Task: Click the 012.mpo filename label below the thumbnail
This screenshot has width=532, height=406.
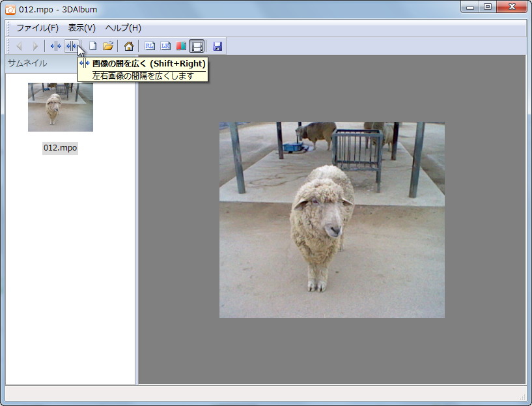Action: pyautogui.click(x=60, y=148)
